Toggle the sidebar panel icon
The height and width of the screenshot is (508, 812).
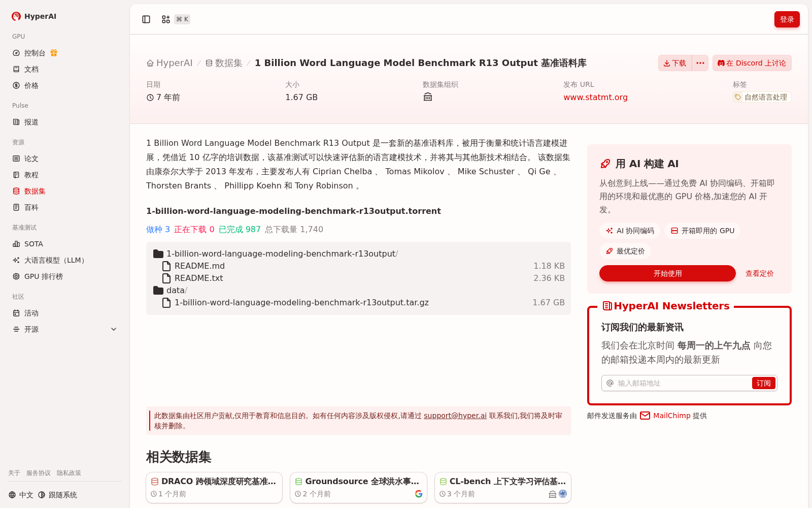click(x=146, y=19)
